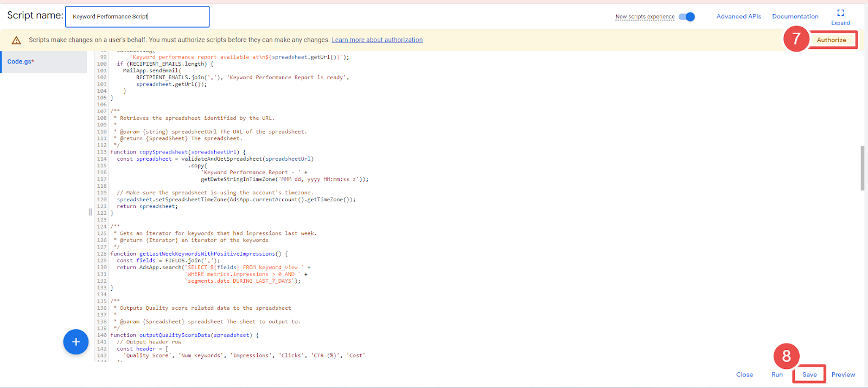The width and height of the screenshot is (868, 388).
Task: Click the Run button
Action: [777, 374]
